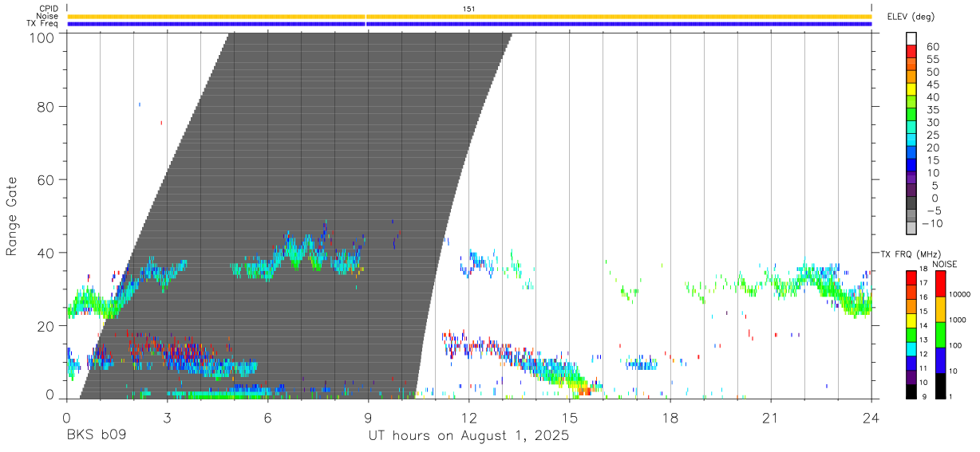Select the orange 45–50 degree elevation swatch
Viewport: 980px width, 452px height.
pyautogui.click(x=912, y=77)
